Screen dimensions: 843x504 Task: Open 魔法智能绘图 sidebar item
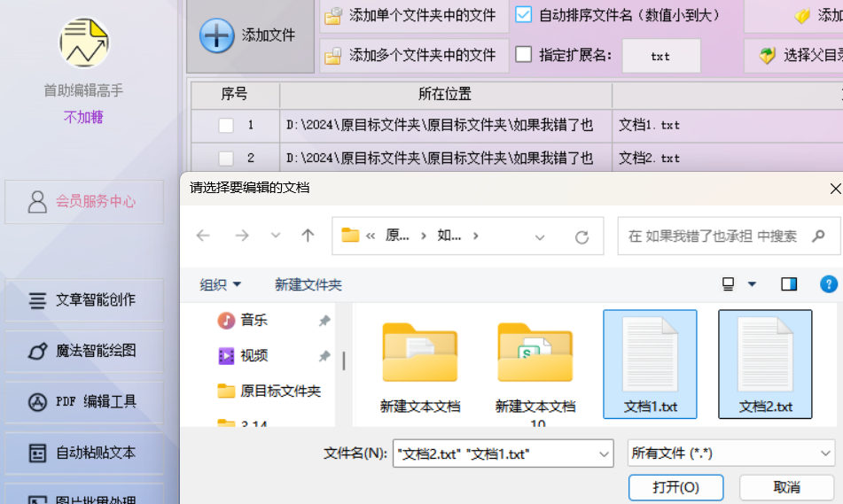84,352
